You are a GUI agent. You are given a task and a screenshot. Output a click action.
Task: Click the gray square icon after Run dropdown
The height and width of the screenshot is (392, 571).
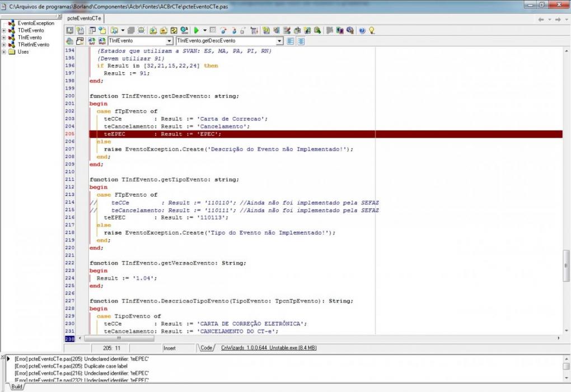pyautogui.click(x=213, y=31)
